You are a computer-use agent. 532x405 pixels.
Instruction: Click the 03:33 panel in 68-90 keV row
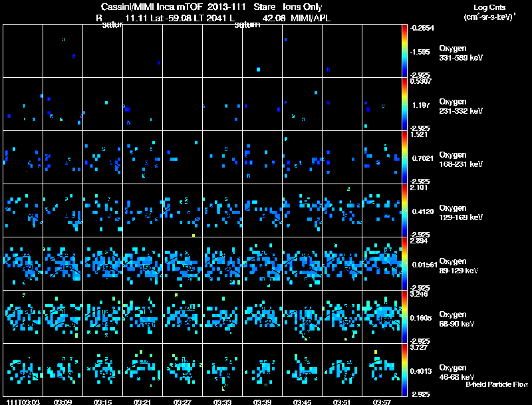pyautogui.click(x=223, y=317)
